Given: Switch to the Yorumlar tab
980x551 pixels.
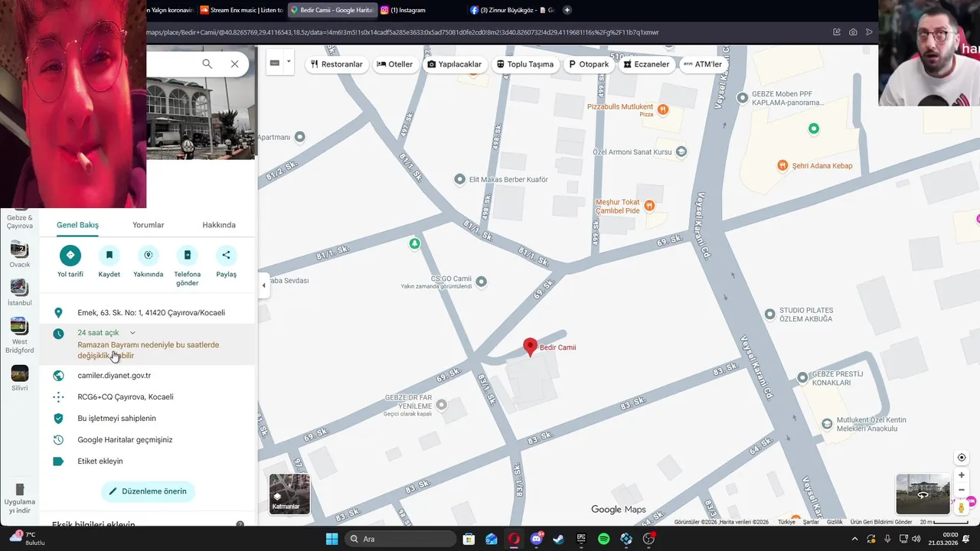Looking at the screenshot, I should [149, 225].
